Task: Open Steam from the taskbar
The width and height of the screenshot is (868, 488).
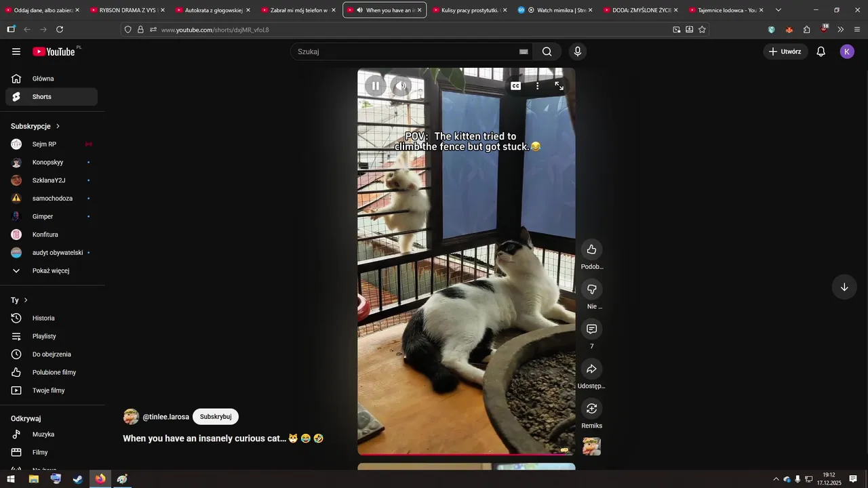Action: click(78, 479)
